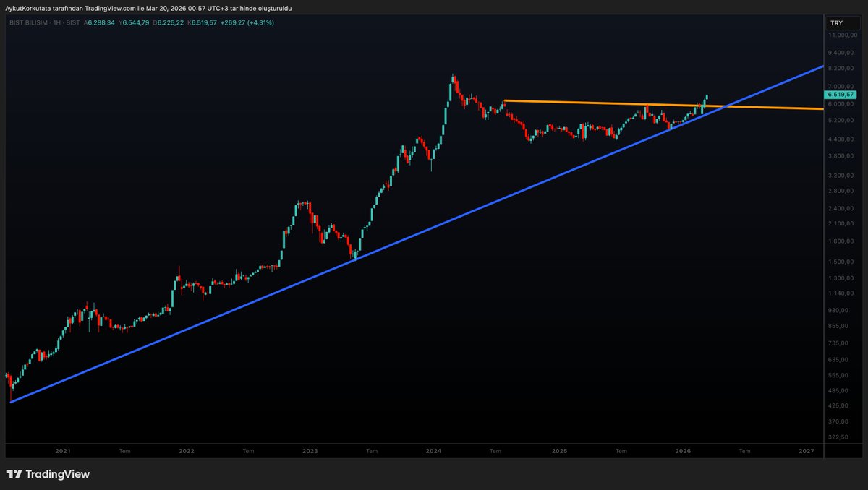Click the TradingView logo at bottom left

click(48, 474)
